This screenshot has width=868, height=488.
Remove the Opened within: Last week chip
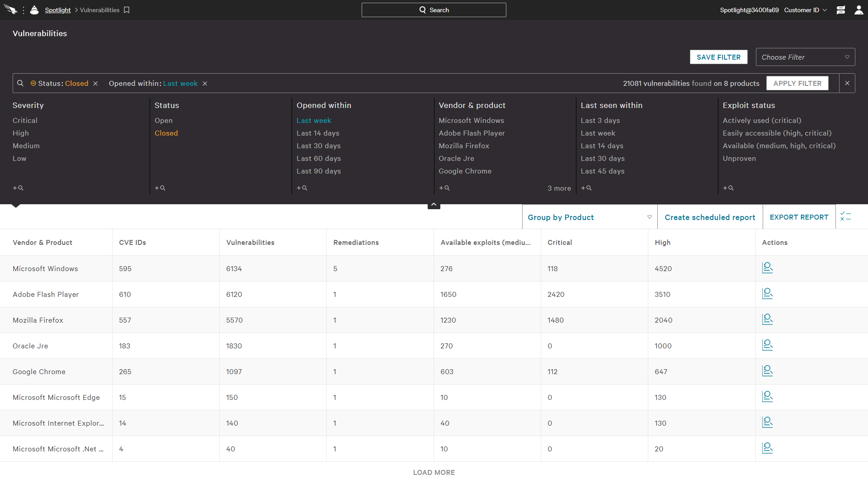pyautogui.click(x=205, y=84)
